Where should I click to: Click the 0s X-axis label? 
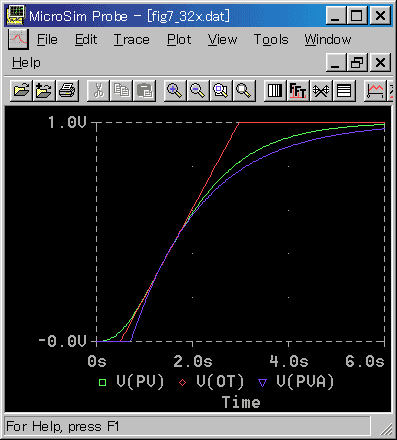(x=97, y=361)
